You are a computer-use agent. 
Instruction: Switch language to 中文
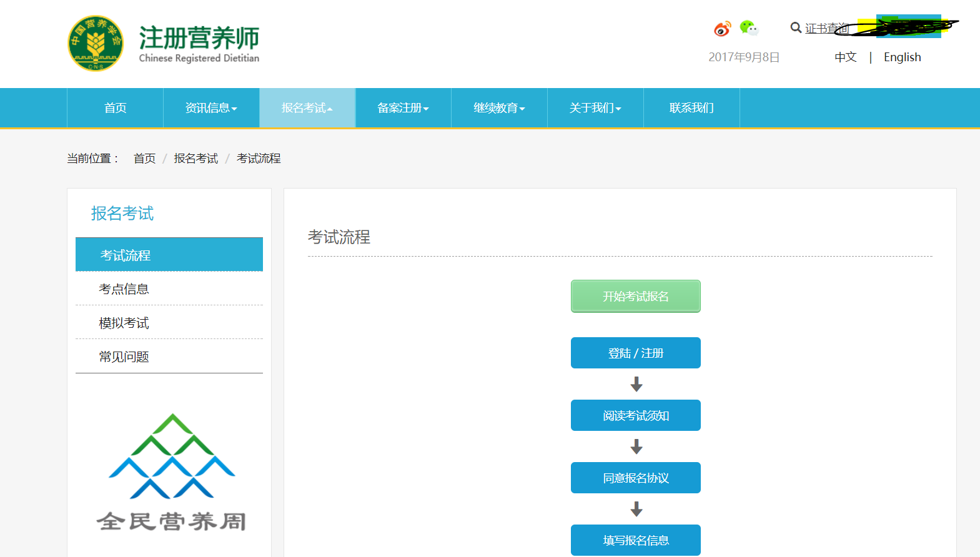pos(846,57)
